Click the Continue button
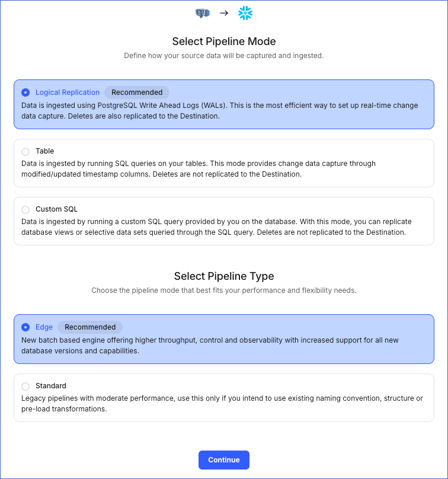Screen dimensions: 448x479 223,459
